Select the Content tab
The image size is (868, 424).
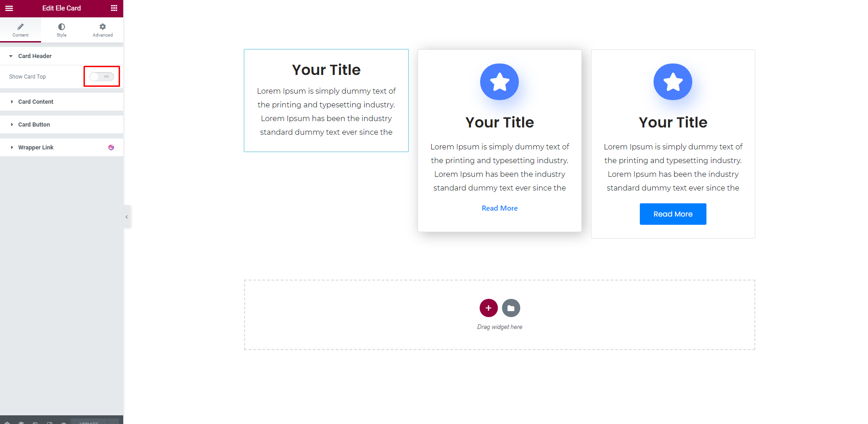click(x=21, y=30)
